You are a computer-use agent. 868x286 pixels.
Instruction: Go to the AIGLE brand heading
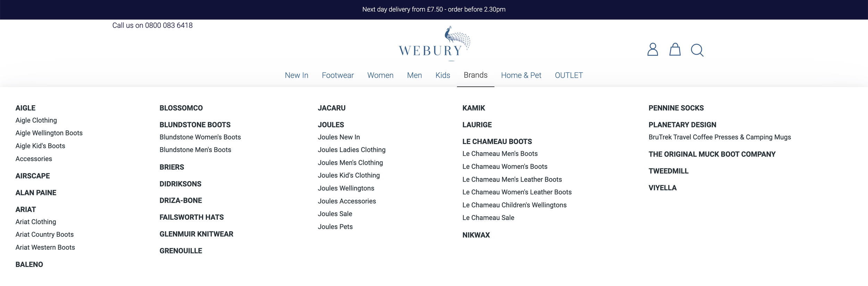tap(25, 108)
